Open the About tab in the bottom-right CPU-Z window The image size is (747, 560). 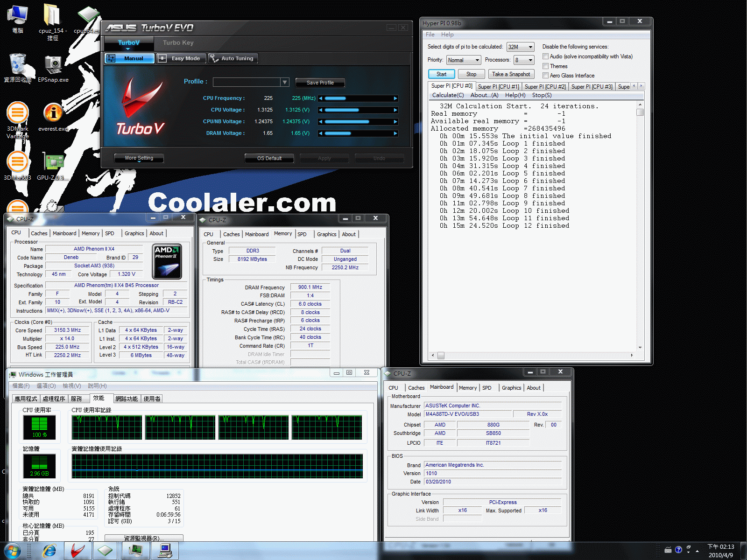click(x=534, y=388)
